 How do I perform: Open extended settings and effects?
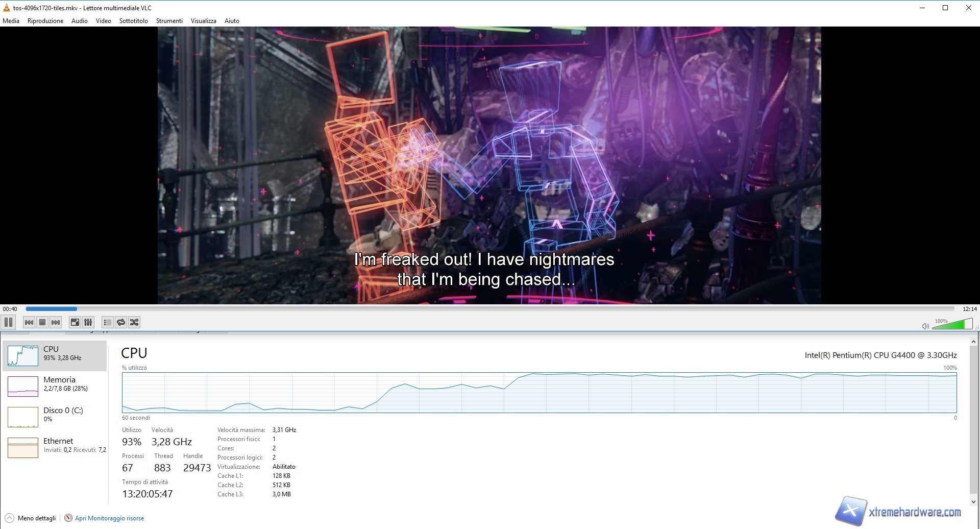[88, 322]
